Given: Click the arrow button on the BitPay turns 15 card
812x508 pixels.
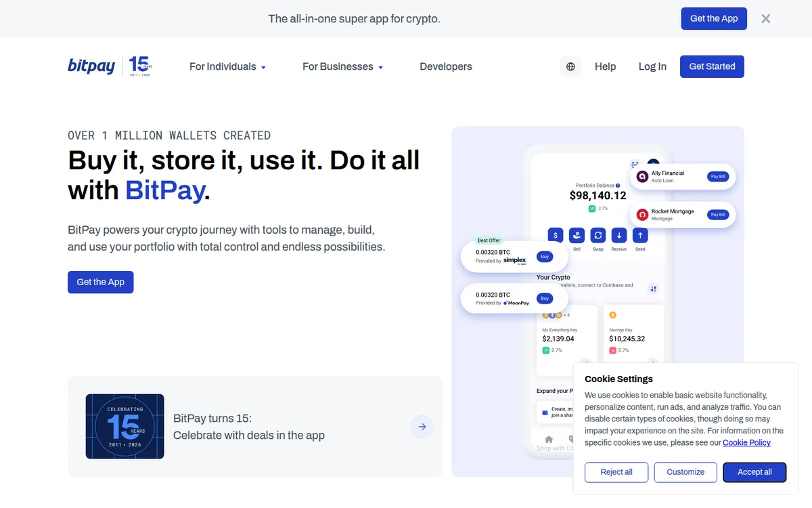Looking at the screenshot, I should (x=422, y=427).
